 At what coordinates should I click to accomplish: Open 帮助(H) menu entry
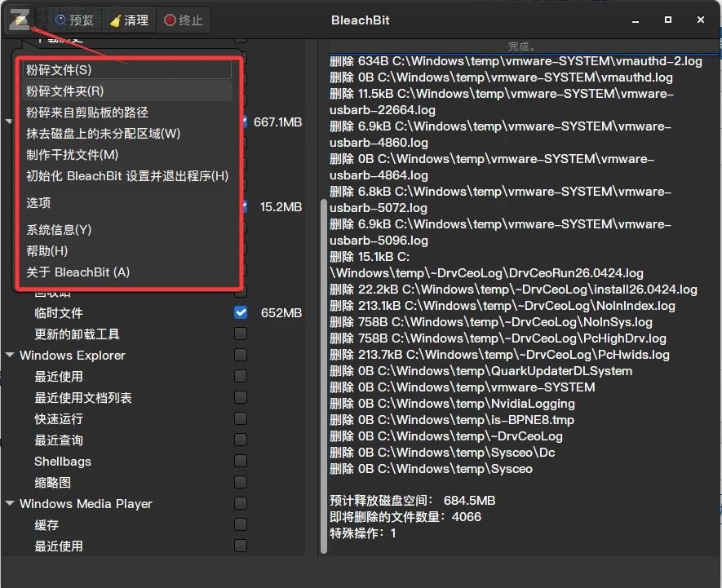click(x=126, y=250)
